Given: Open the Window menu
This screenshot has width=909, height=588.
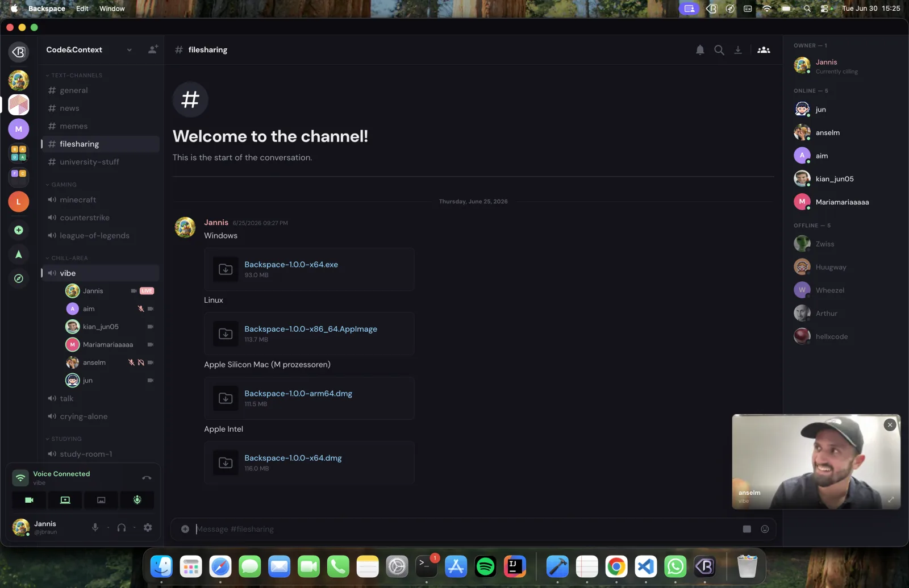Looking at the screenshot, I should pyautogui.click(x=112, y=9).
